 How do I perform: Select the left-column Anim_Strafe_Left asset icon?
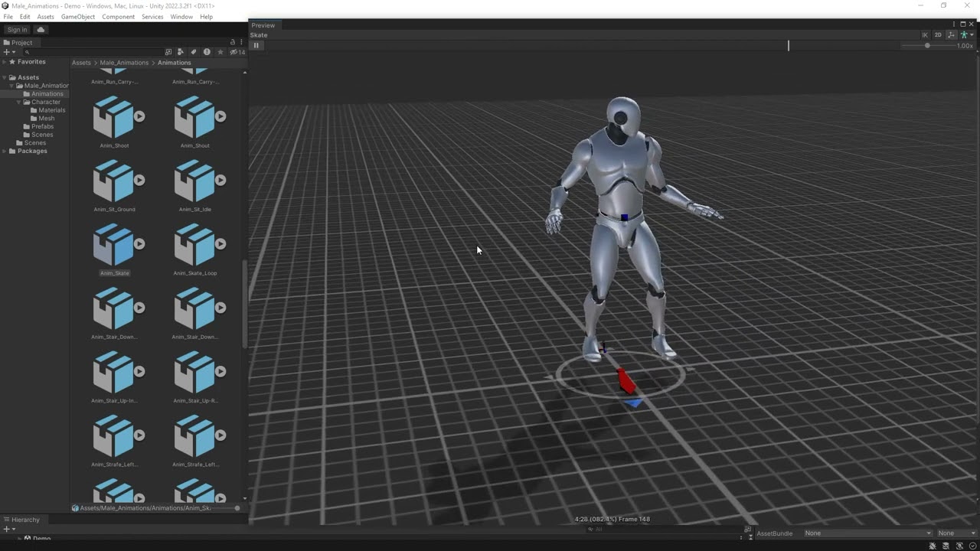coord(113,435)
